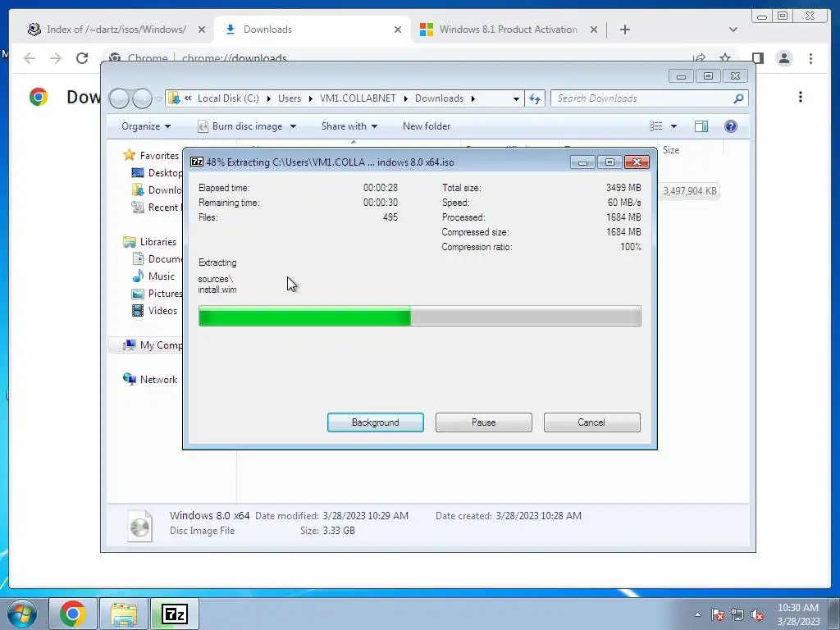Bookmark this page star icon
The image size is (840, 630).
pos(725,58)
